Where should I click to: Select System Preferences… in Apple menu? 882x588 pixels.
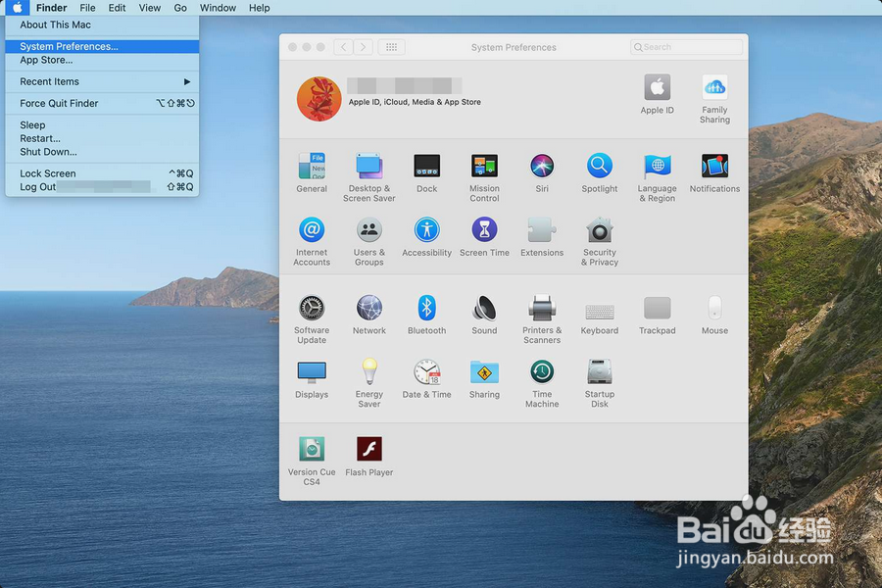tap(102, 46)
